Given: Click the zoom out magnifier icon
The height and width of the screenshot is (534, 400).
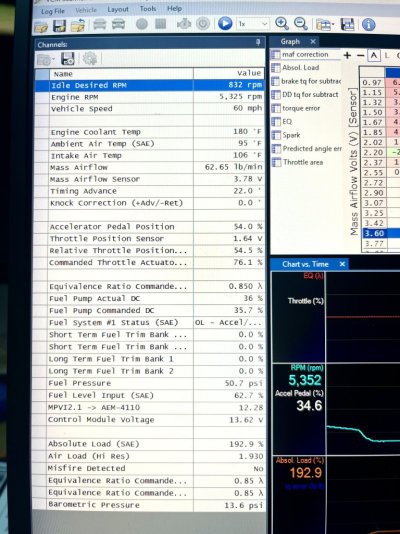Looking at the screenshot, I should pos(301,24).
